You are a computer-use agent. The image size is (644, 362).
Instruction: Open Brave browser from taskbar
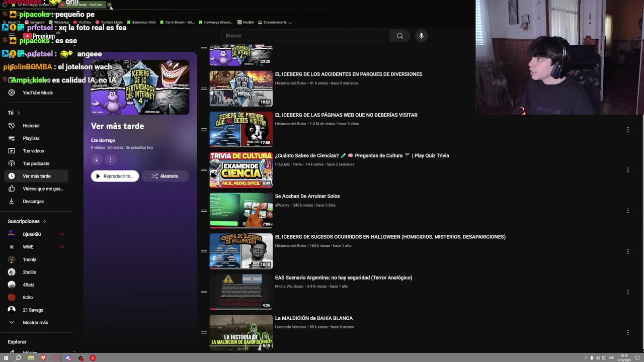(x=43, y=358)
